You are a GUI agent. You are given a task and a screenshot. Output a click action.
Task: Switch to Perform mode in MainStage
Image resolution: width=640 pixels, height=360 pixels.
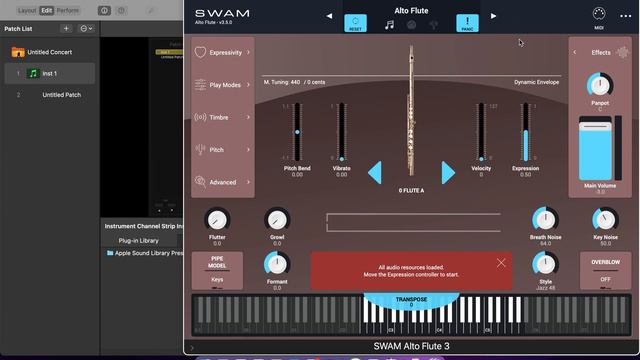(67, 10)
